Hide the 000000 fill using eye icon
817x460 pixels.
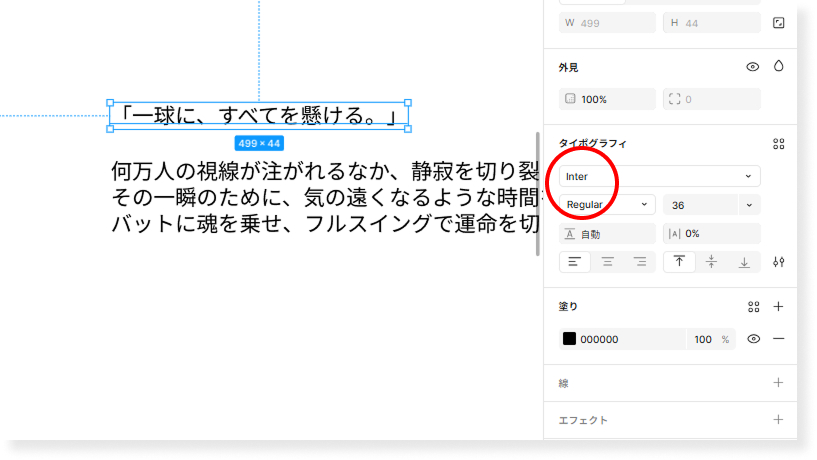[x=753, y=339]
